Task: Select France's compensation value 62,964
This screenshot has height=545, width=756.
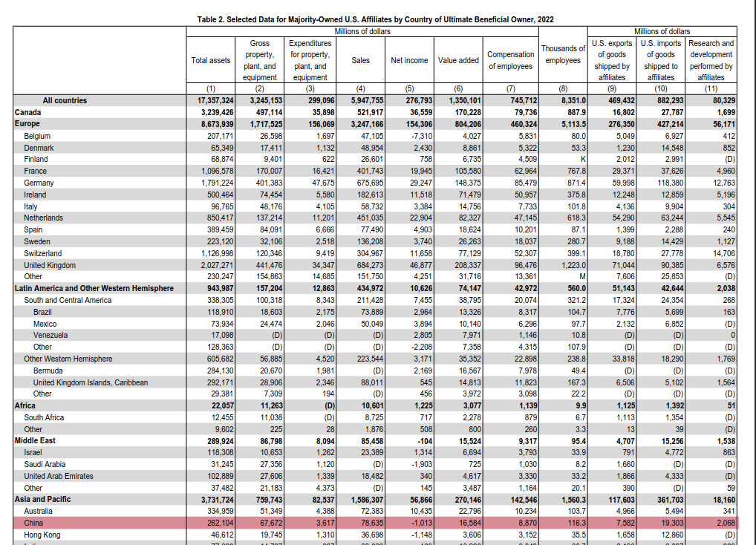Action: point(526,171)
